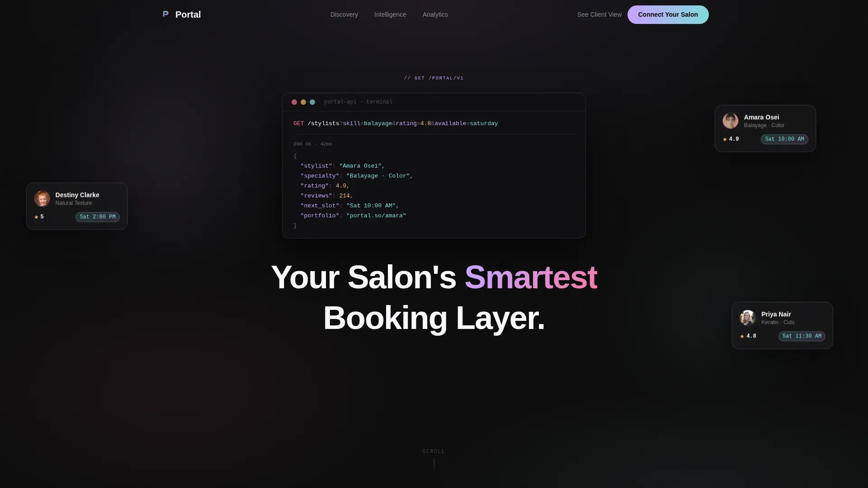Click the 'Booking Layer.' headline text

click(434, 318)
